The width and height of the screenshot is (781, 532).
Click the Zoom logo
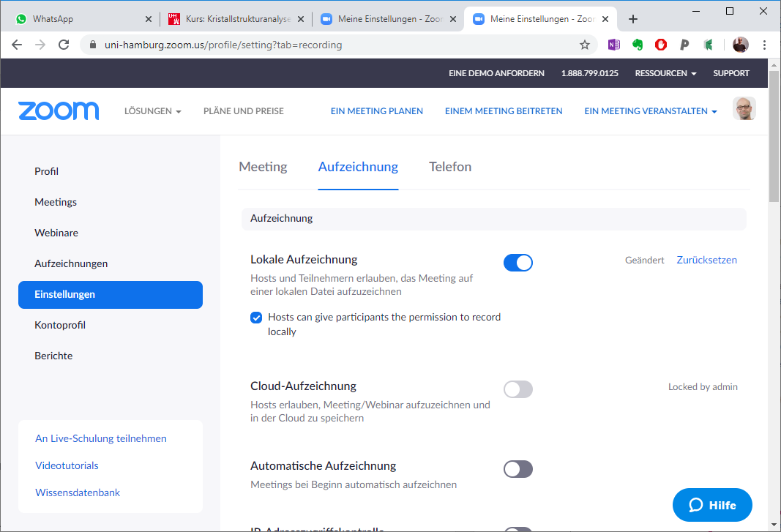(59, 110)
